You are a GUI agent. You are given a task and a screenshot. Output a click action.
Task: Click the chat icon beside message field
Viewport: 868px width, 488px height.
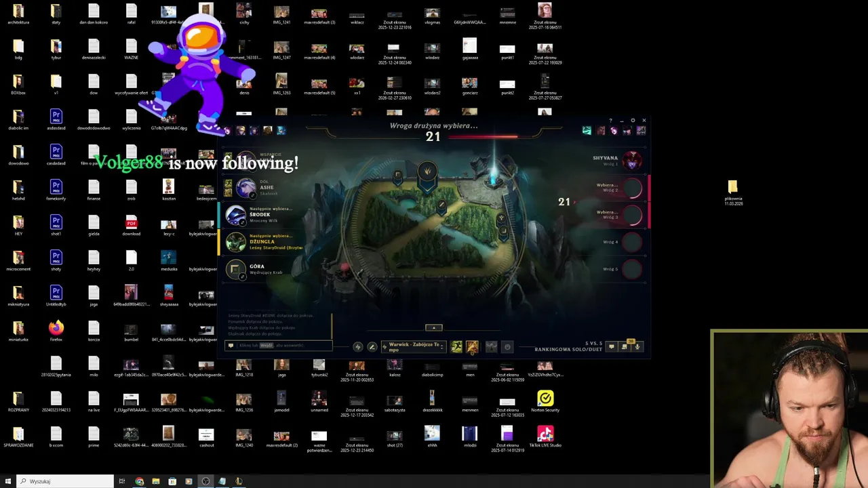click(x=231, y=346)
